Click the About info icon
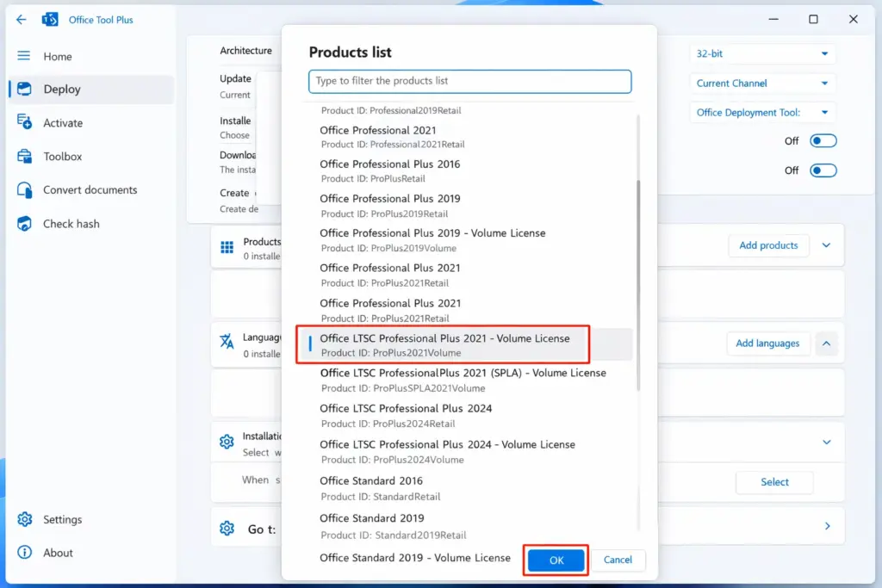 [x=23, y=553]
